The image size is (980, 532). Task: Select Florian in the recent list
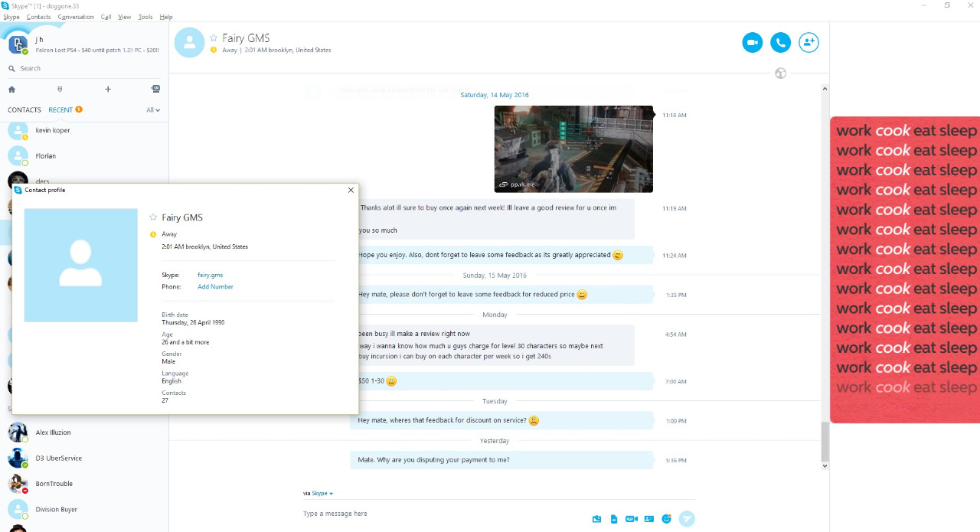(x=84, y=156)
